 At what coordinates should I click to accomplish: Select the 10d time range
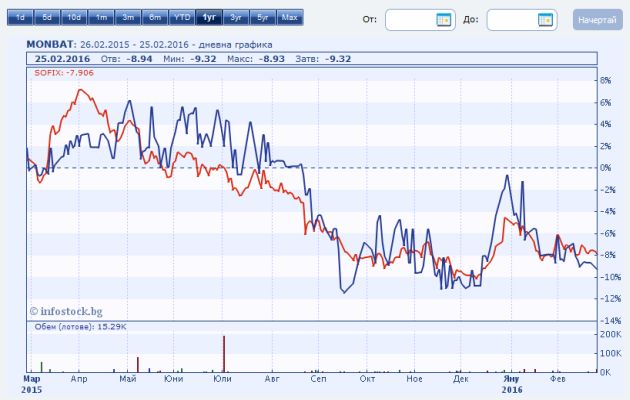74,18
